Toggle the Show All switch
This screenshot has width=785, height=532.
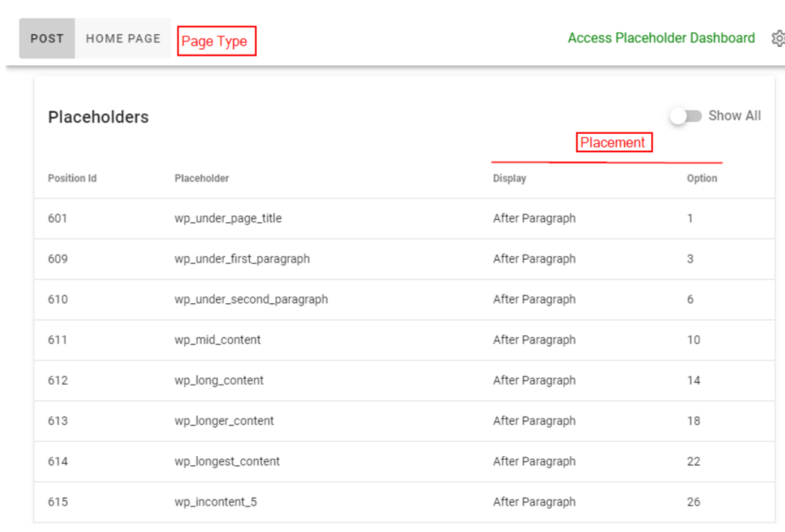click(685, 116)
